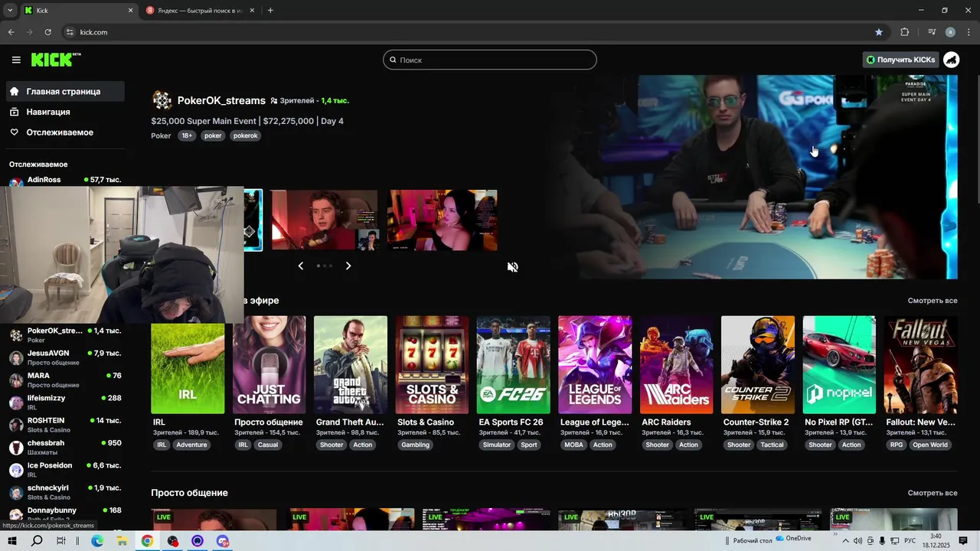980x551 pixels.
Task: Open the Chrome extensions puzzle icon
Action: coord(904,32)
